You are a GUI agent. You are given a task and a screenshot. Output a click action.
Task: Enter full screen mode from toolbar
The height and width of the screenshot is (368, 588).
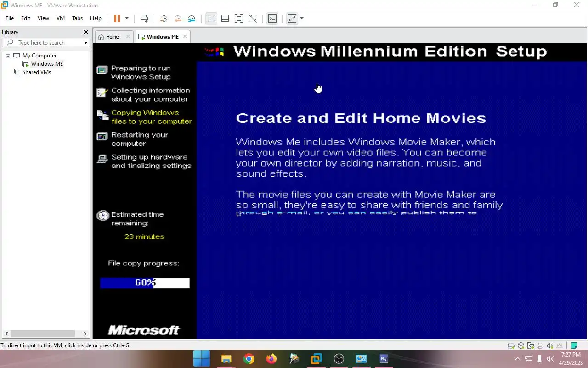239,18
